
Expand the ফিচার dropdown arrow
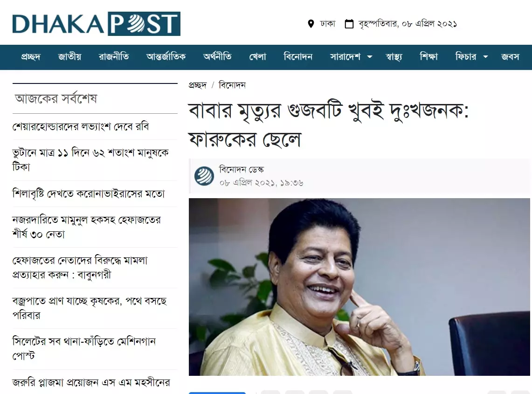tap(485, 57)
